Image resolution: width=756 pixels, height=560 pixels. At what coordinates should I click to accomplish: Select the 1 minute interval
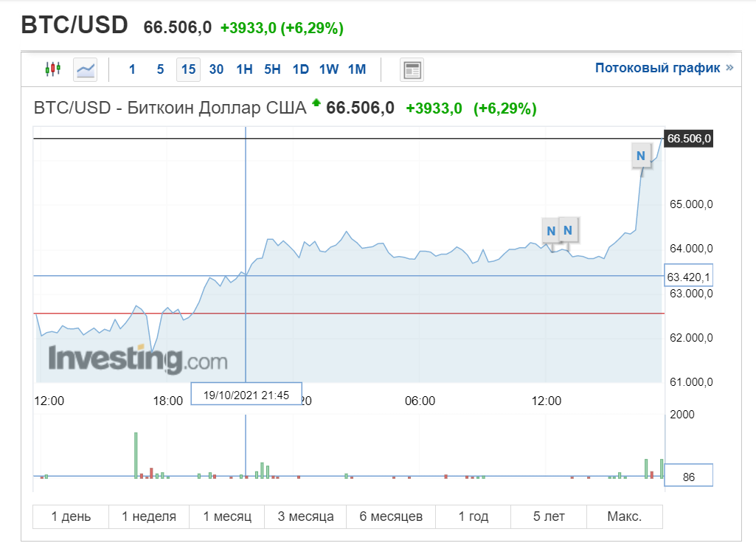coord(132,69)
